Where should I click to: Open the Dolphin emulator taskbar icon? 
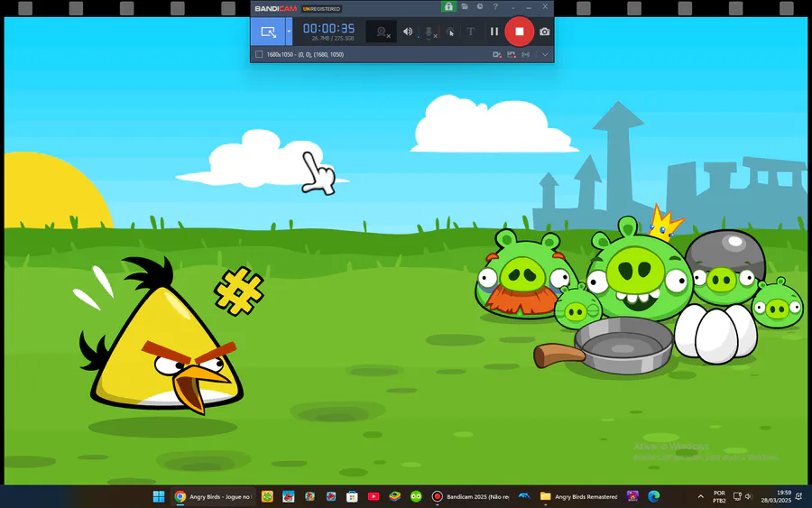[524, 496]
